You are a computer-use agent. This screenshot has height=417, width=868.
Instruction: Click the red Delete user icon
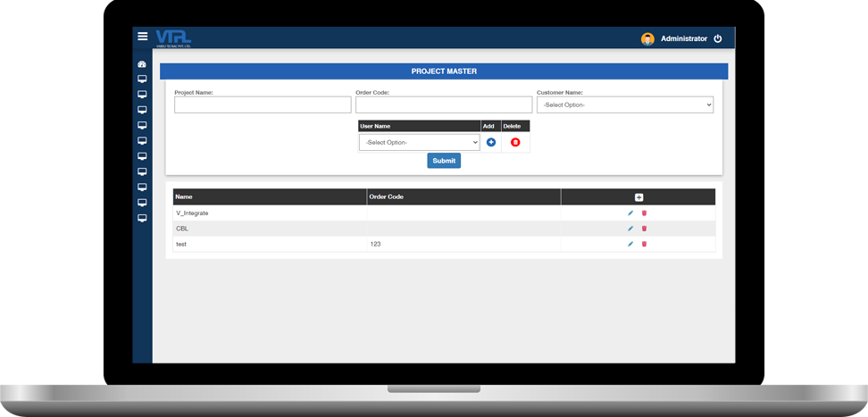(514, 142)
